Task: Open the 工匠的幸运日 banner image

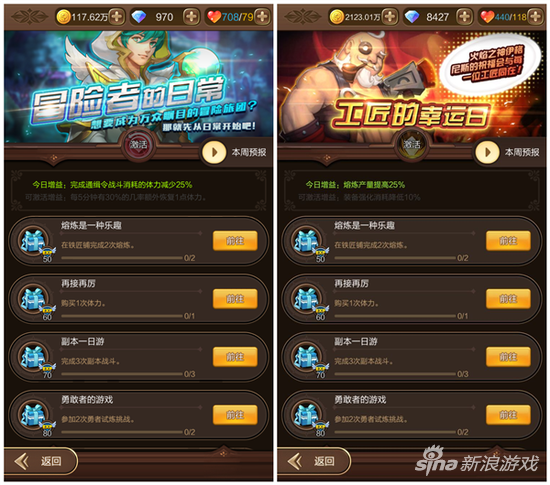Action: [x=412, y=87]
